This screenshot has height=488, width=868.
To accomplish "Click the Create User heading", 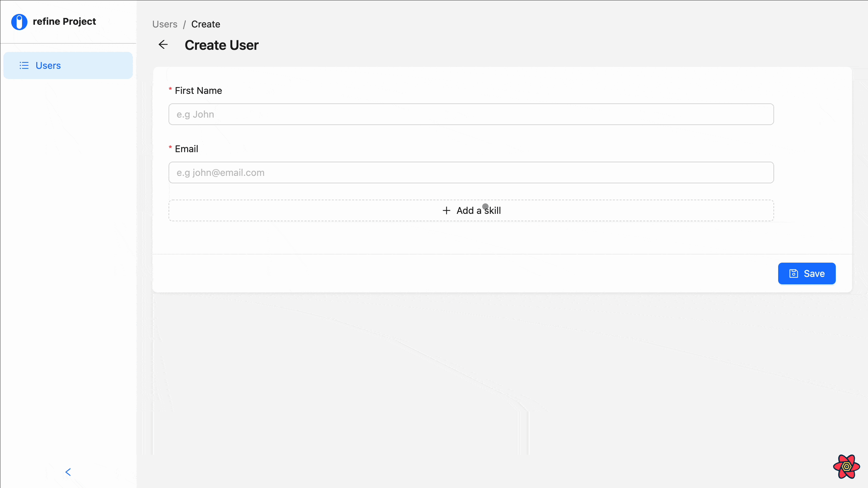I will pyautogui.click(x=222, y=45).
